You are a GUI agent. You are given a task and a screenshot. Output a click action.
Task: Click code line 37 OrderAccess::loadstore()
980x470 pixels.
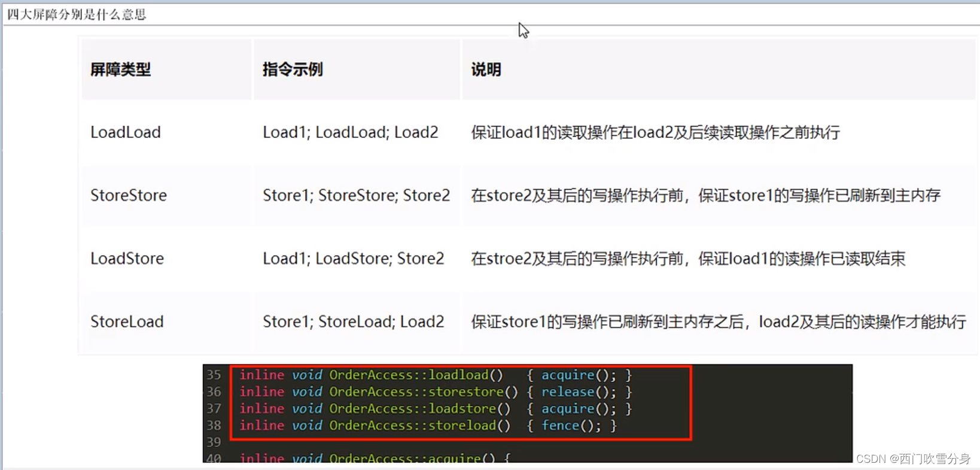436,408
